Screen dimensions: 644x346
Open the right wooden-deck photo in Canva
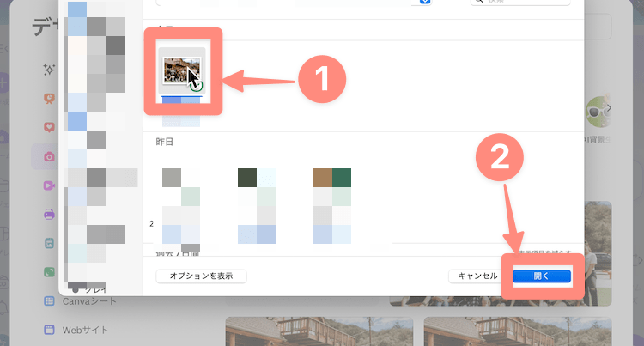click(518, 331)
